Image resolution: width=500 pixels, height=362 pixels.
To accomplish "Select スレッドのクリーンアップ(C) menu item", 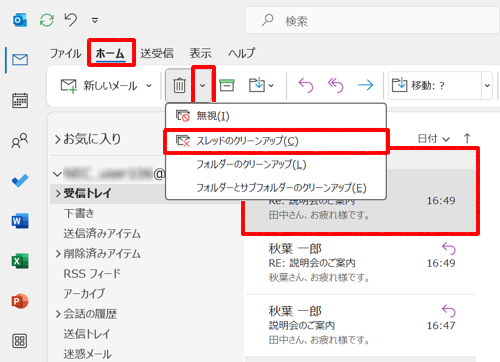I will [x=276, y=141].
